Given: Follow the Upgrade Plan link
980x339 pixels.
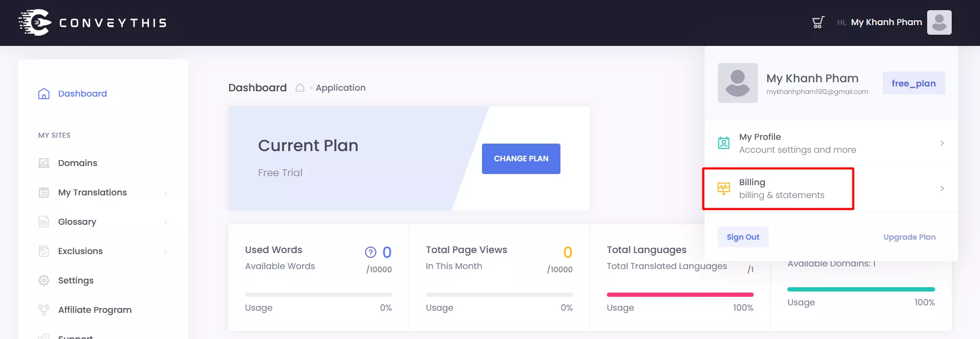Looking at the screenshot, I should pyautogui.click(x=909, y=237).
